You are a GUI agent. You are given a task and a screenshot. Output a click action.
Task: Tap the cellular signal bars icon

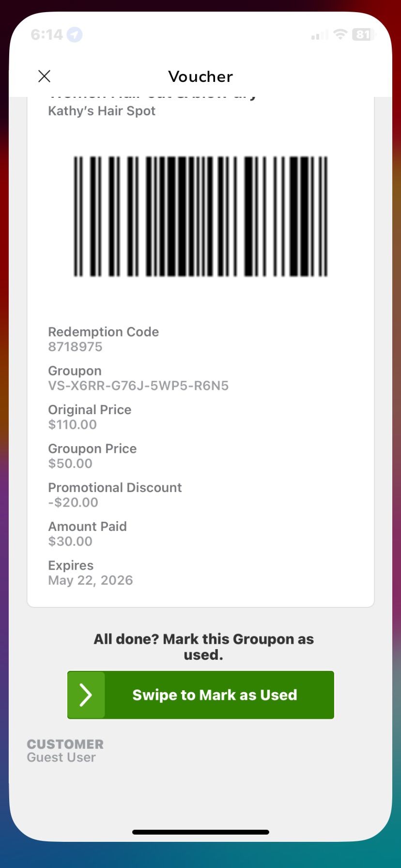(x=320, y=35)
